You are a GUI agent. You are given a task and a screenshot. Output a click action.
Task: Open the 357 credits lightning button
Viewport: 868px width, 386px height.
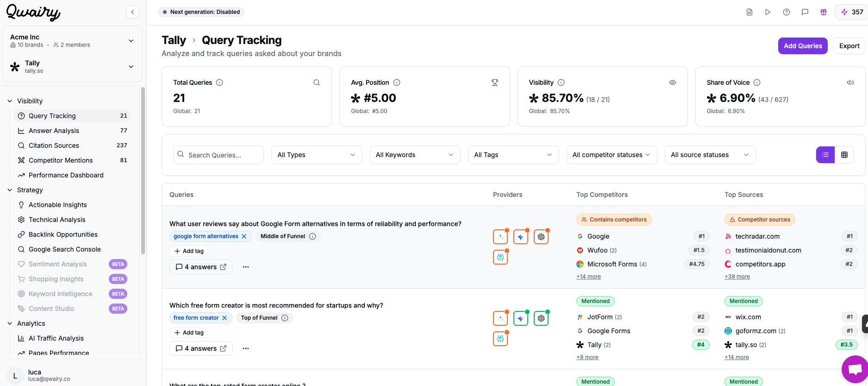click(x=852, y=12)
